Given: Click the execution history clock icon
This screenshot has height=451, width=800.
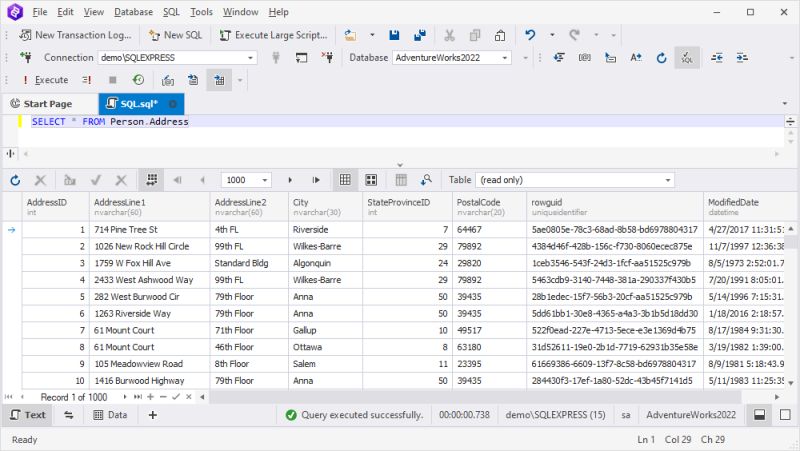Looking at the screenshot, I should (x=138, y=80).
